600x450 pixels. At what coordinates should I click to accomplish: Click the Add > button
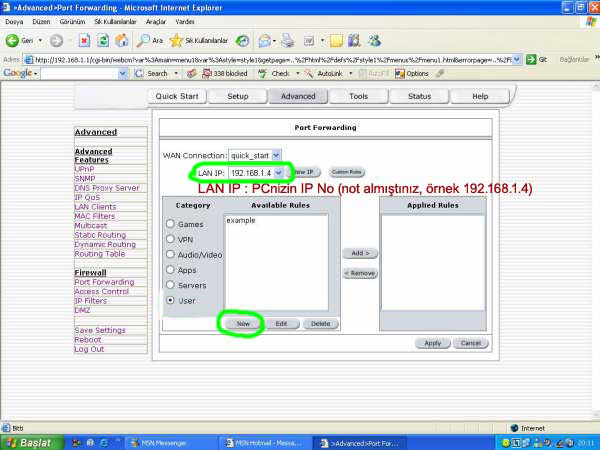click(x=360, y=253)
